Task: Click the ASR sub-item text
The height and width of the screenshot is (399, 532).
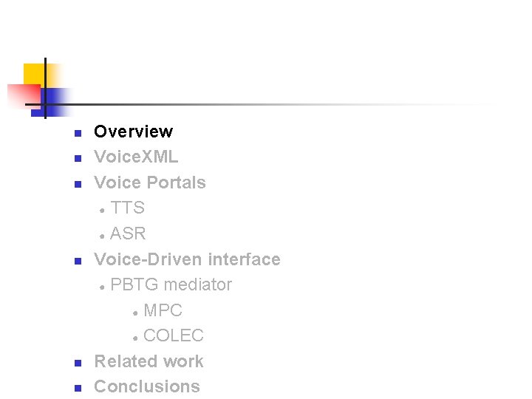Action: pyautogui.click(x=128, y=233)
